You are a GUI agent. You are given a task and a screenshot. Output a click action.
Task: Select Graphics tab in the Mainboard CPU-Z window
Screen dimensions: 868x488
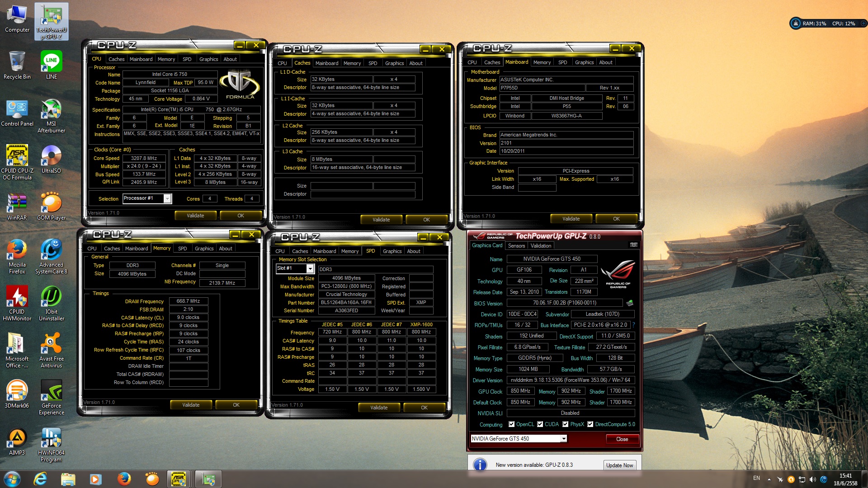[584, 62]
